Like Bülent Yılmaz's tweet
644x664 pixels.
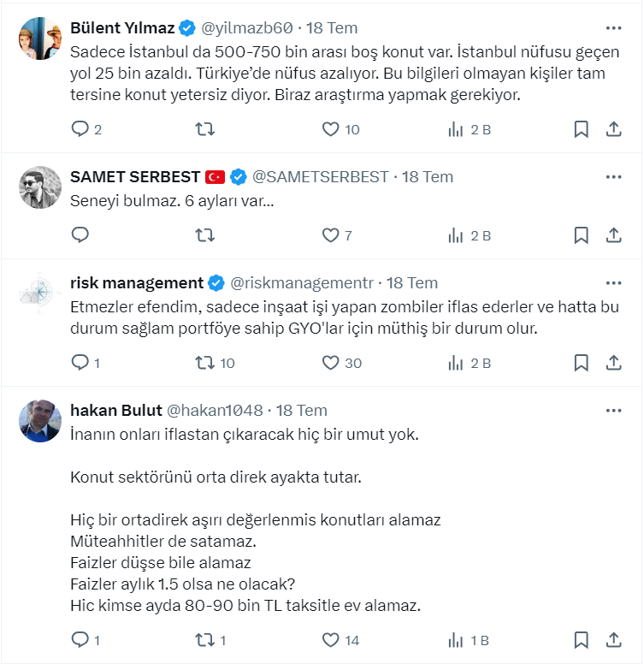pos(331,129)
